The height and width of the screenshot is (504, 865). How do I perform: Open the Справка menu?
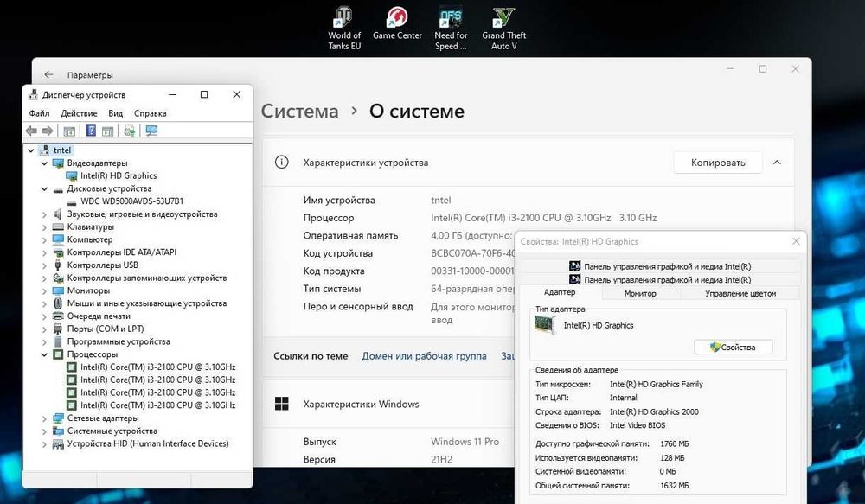point(150,113)
